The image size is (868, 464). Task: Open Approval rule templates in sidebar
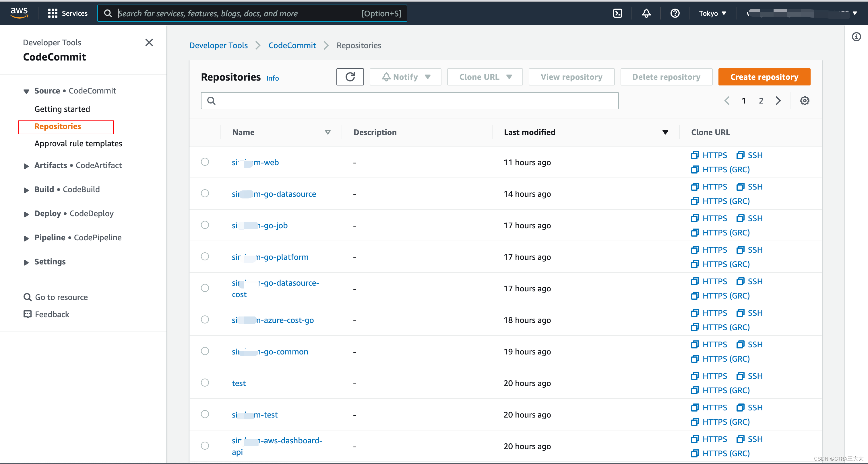click(x=78, y=143)
